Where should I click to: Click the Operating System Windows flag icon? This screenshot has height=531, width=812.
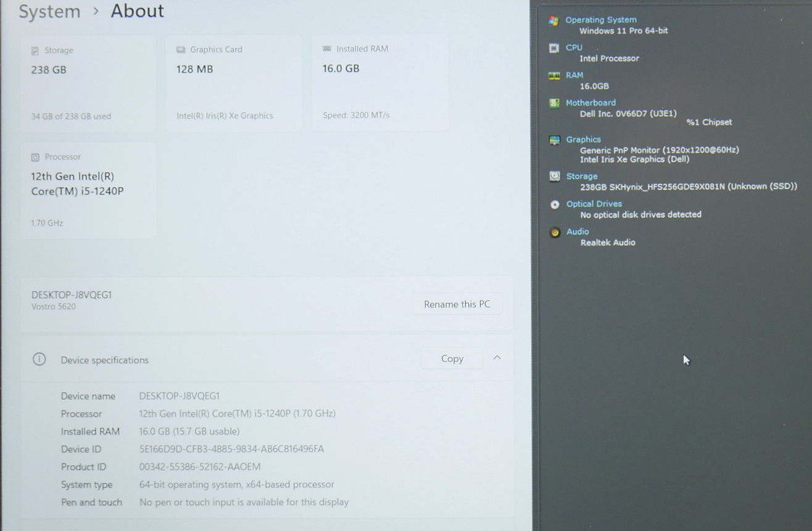[x=554, y=20]
